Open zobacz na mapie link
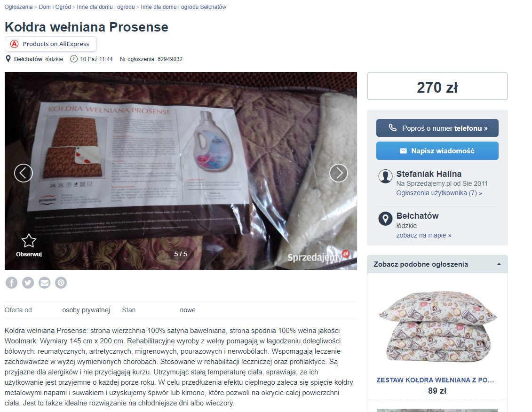The height and width of the screenshot is (412, 532). [x=424, y=235]
